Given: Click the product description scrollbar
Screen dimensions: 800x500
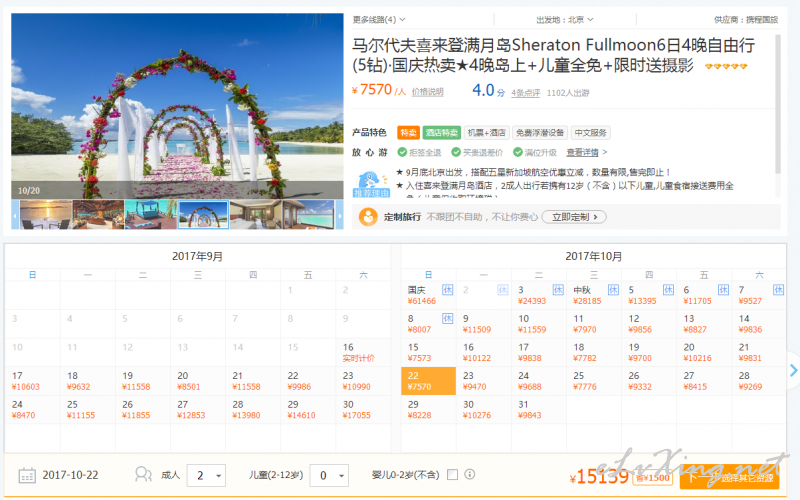Looking at the screenshot, I should [x=778, y=105].
